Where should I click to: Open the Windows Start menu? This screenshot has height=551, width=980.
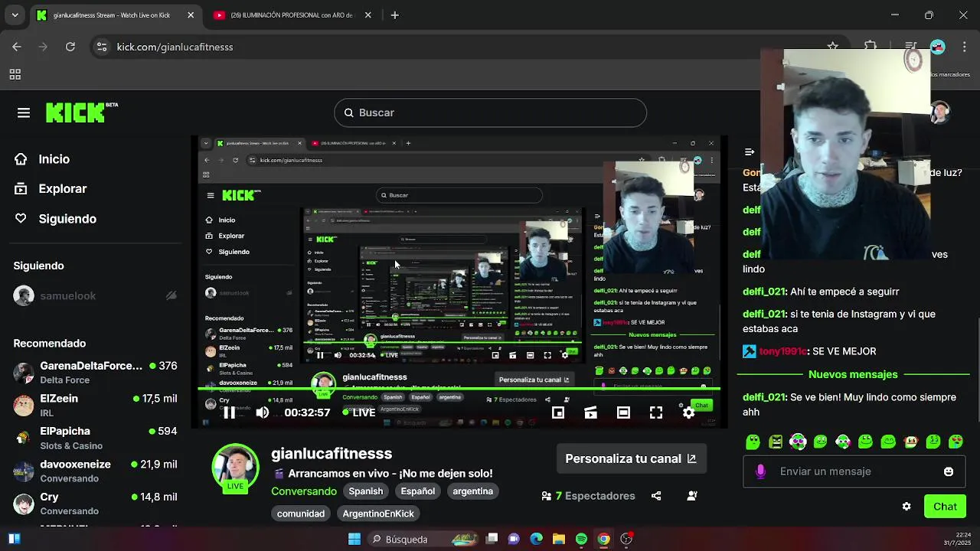click(x=354, y=539)
